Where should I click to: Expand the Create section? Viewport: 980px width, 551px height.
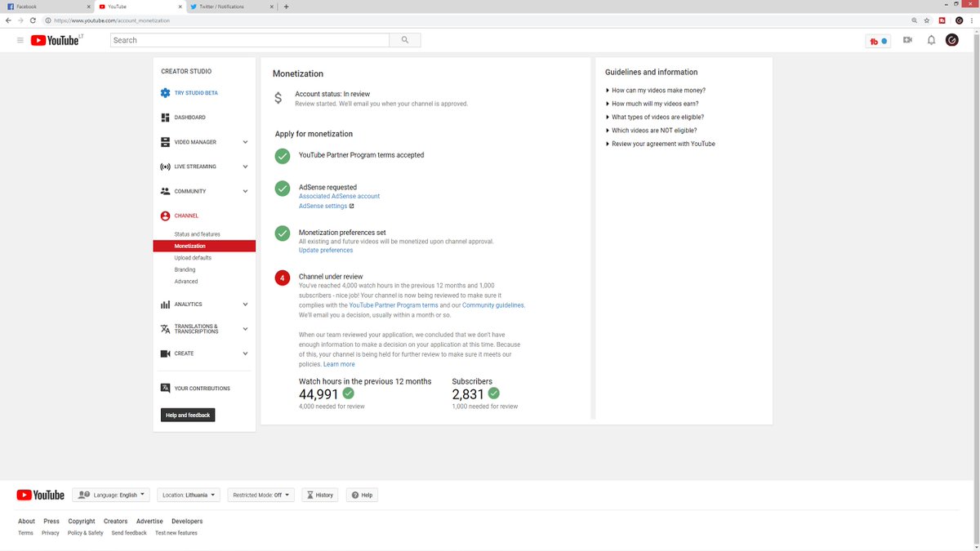click(245, 353)
